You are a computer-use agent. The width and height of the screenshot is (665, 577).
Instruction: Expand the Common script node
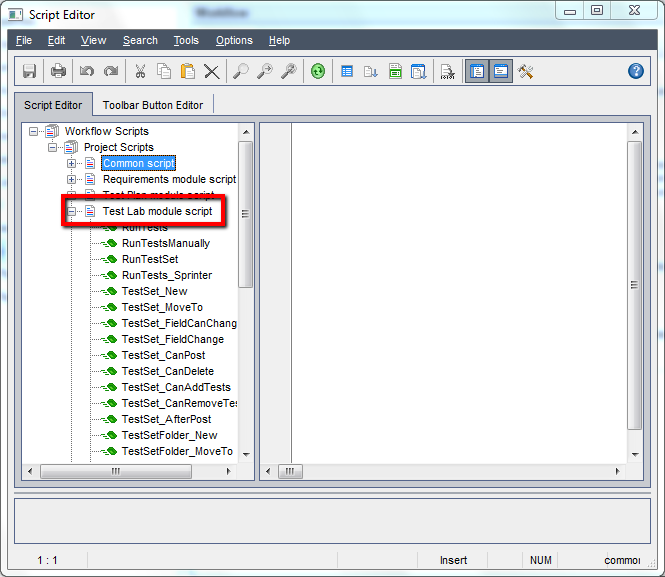tap(71, 163)
